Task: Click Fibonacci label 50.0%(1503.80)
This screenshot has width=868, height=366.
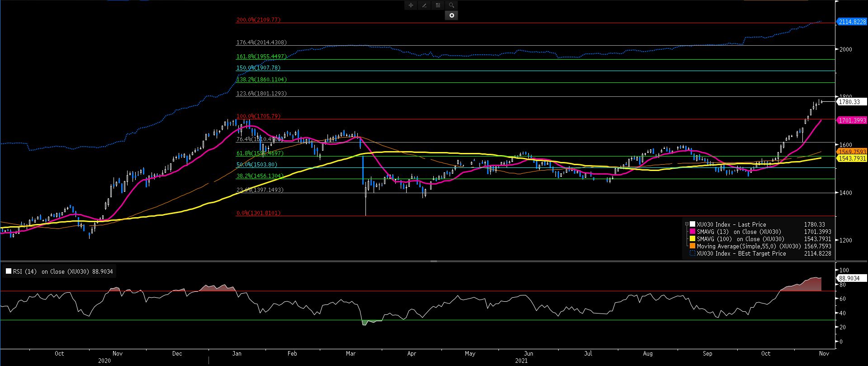Action: pyautogui.click(x=257, y=165)
